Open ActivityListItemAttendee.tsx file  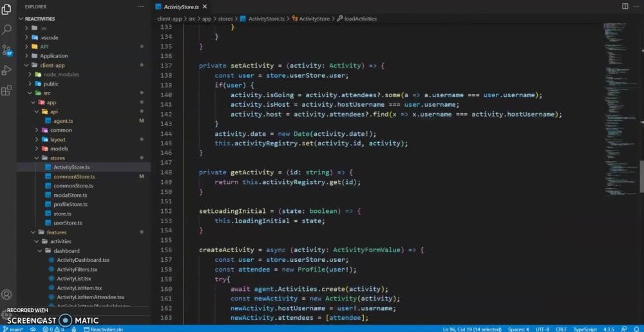click(x=84, y=297)
